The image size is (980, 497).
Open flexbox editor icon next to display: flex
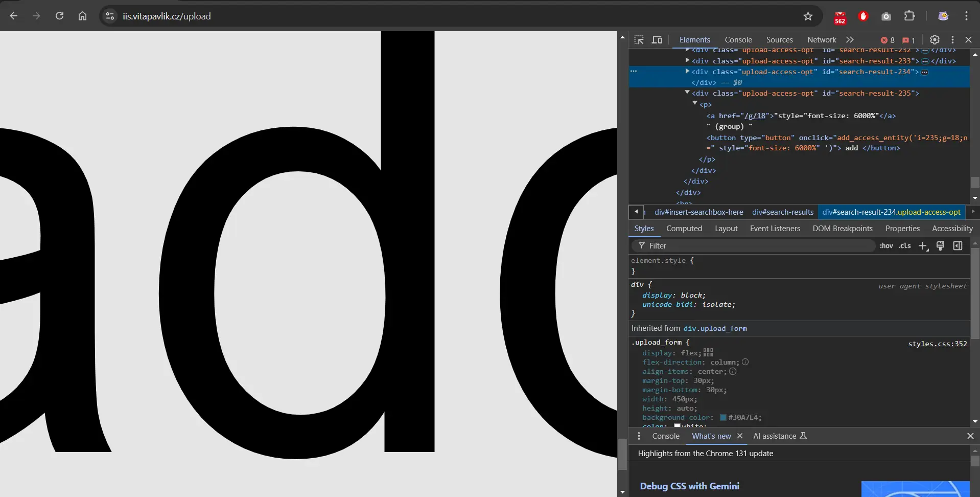(x=708, y=353)
